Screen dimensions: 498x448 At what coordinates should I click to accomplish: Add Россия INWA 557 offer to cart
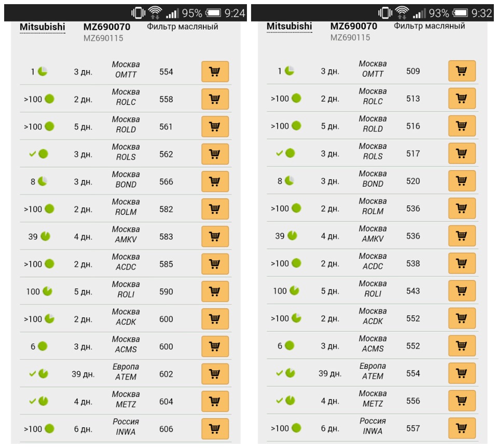[462, 428]
